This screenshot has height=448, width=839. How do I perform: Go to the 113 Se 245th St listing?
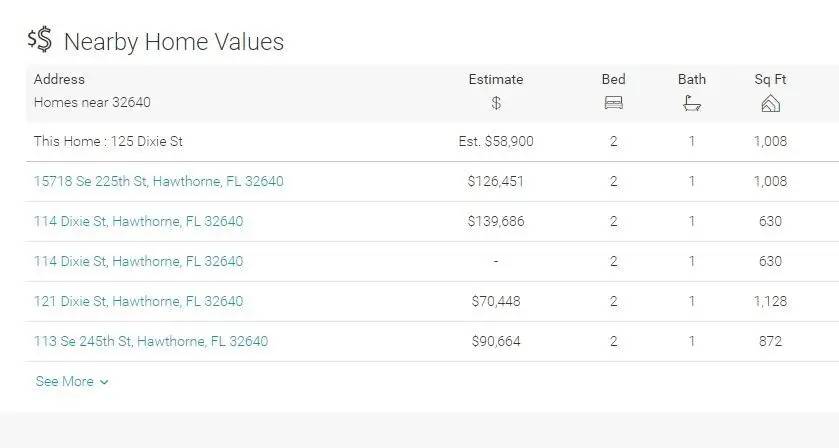coord(150,341)
